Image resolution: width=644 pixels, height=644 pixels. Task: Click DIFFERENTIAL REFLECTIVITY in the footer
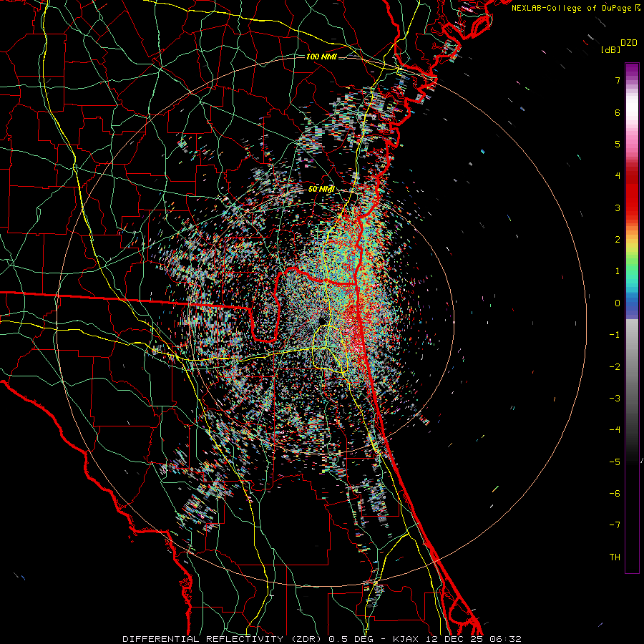[203, 639]
